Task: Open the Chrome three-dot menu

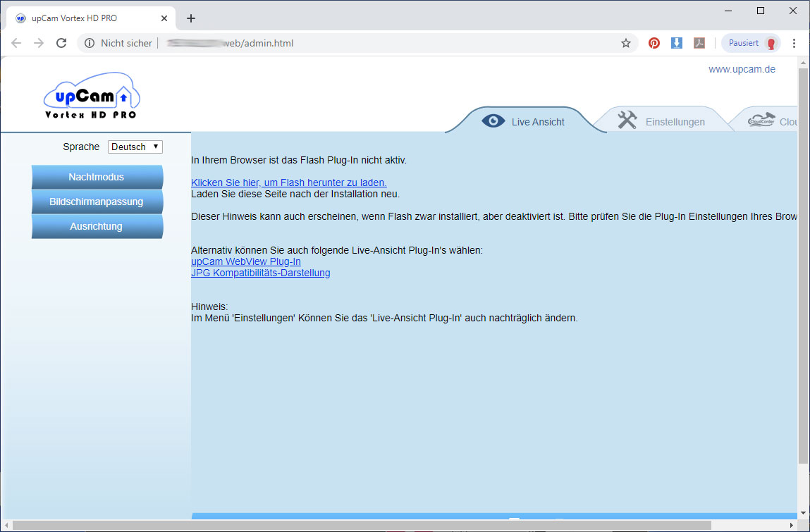Action: [794, 44]
